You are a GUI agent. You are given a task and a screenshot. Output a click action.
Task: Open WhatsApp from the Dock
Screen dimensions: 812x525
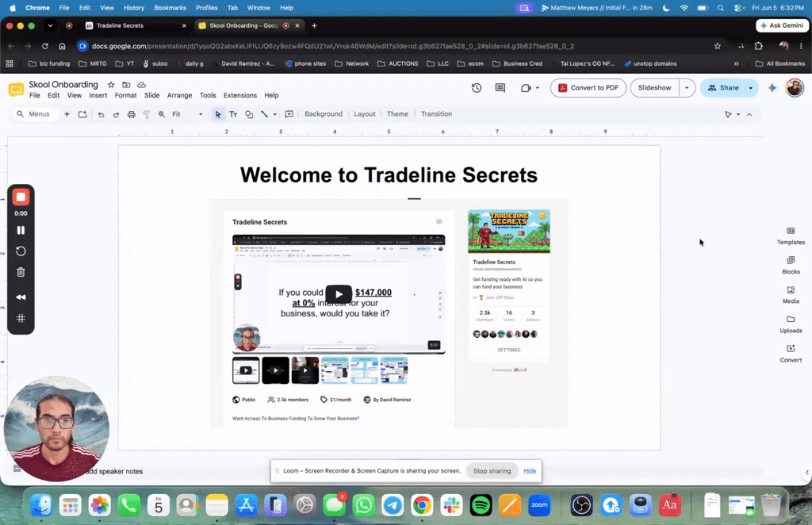point(363,505)
